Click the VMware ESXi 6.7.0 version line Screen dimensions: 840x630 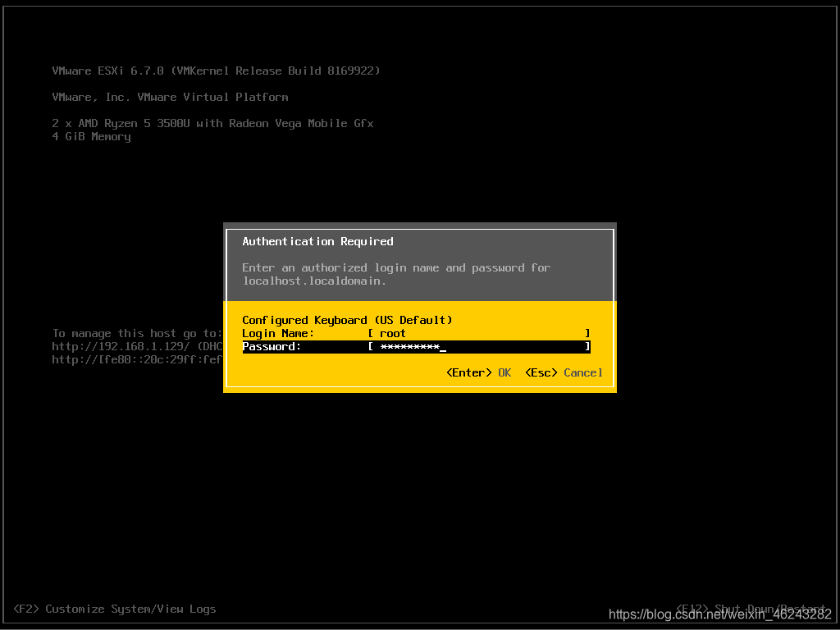point(216,71)
